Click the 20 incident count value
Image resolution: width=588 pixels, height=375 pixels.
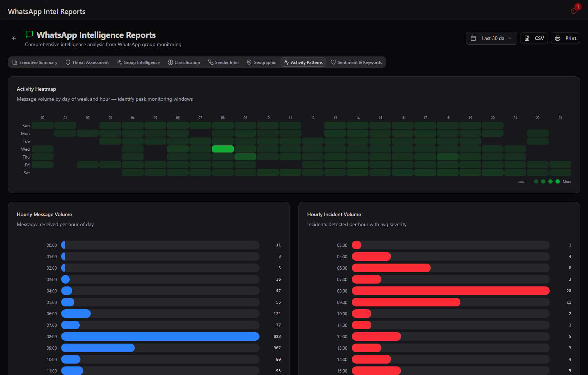pos(569,291)
